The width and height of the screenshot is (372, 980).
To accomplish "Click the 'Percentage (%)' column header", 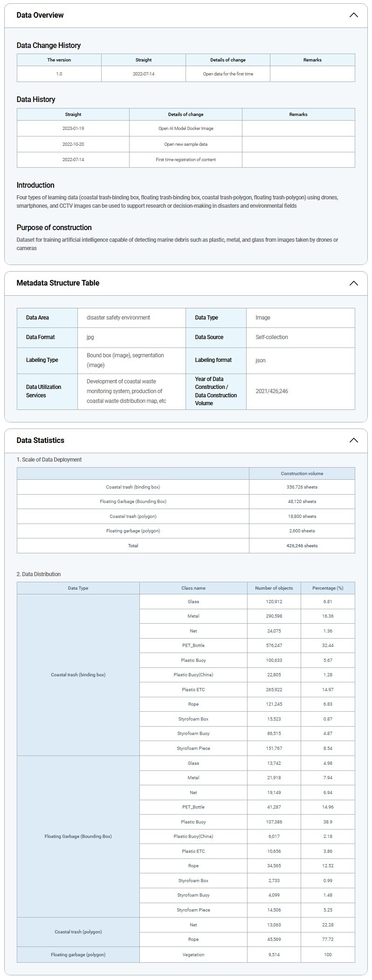I will tap(328, 588).
